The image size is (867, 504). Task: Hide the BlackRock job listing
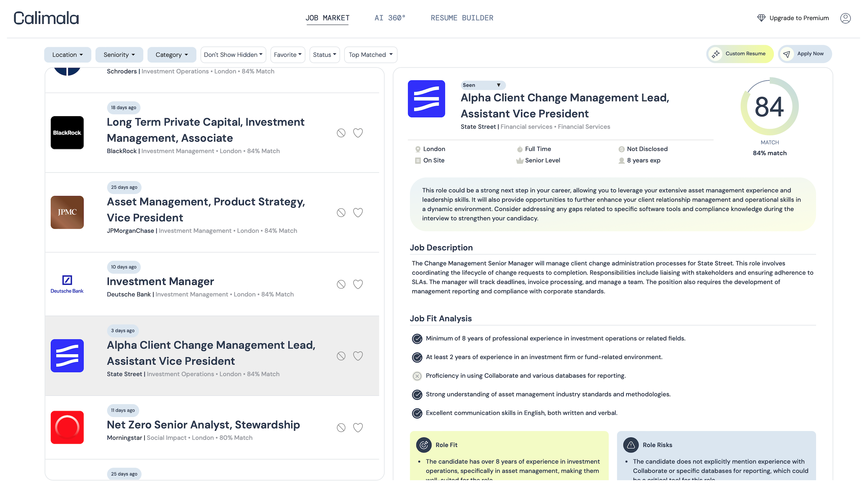click(x=341, y=133)
